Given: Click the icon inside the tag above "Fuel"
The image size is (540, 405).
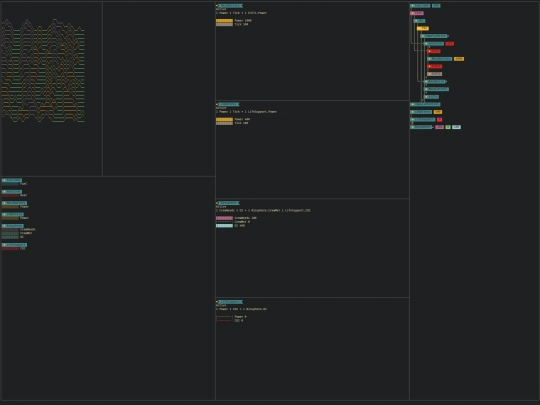Looking at the screenshot, I should pos(4,180).
